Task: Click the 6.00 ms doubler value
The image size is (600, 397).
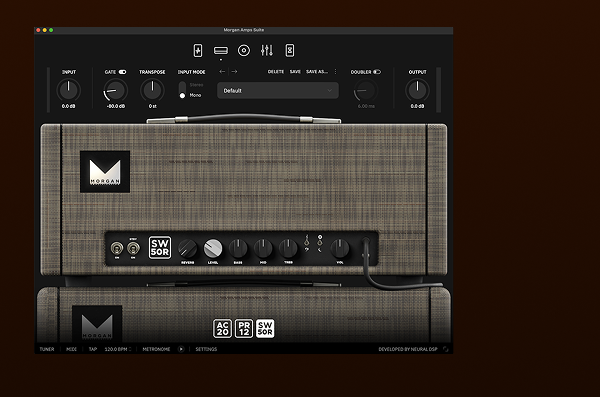Action: (x=366, y=106)
